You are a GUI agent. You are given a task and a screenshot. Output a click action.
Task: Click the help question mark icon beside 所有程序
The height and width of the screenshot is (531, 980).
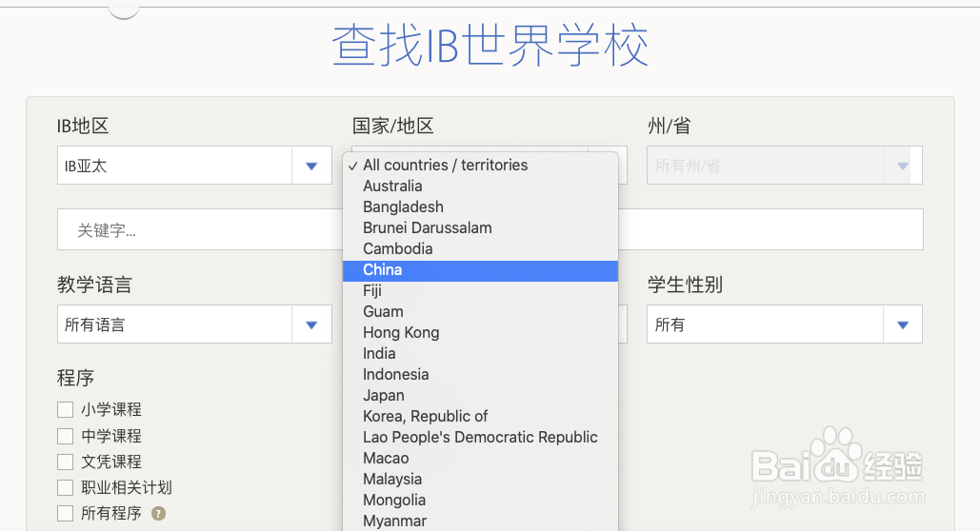(x=159, y=514)
